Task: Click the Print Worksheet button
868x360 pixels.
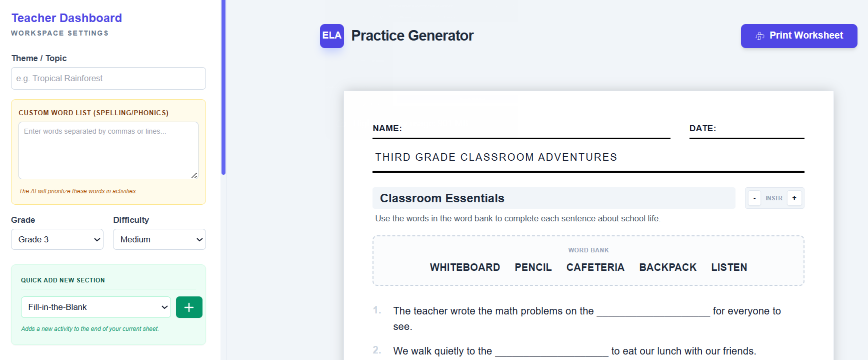Action: coord(799,36)
